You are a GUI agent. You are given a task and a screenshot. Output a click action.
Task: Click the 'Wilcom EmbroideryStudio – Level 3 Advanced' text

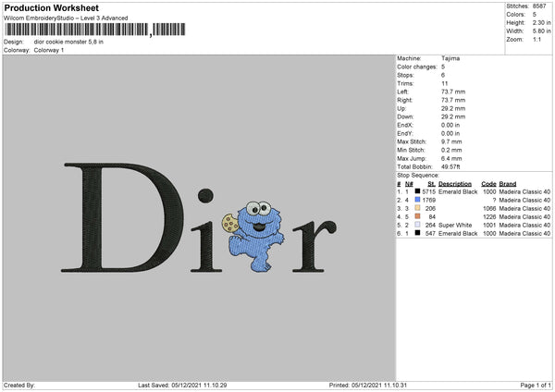[x=66, y=18]
